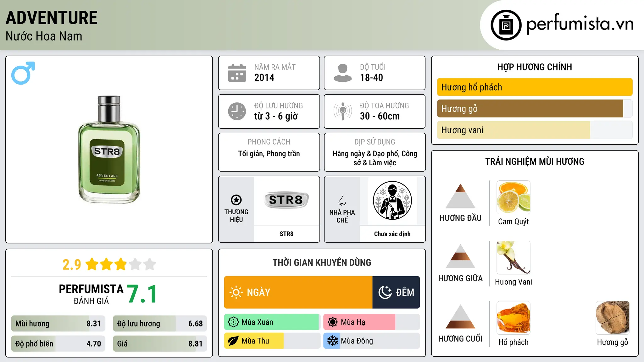Click the sillage icon beside Độ toả hương

point(343,111)
